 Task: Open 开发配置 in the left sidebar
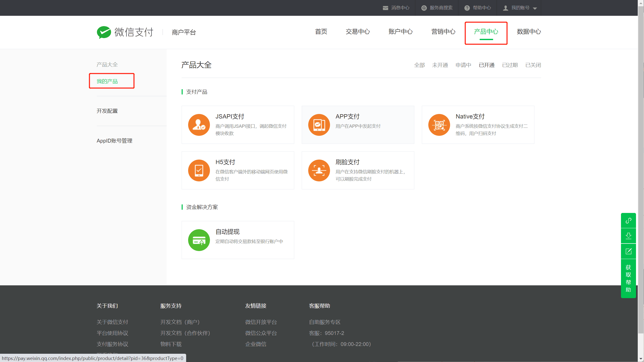click(x=107, y=111)
